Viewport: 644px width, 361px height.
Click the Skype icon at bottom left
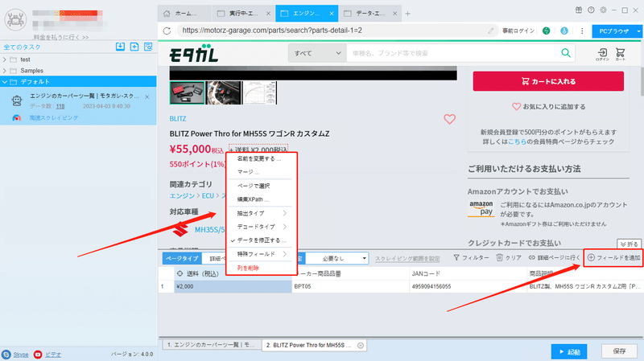pyautogui.click(x=6, y=355)
